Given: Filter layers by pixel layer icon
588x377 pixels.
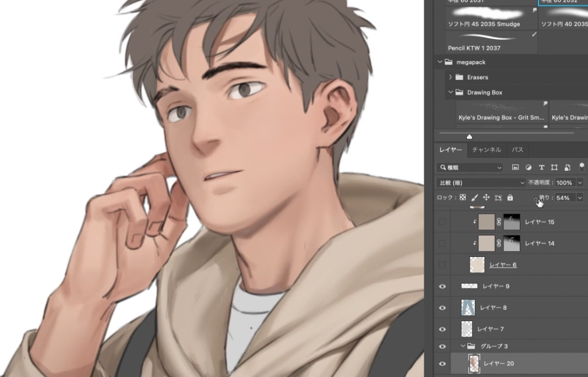Looking at the screenshot, I should (x=515, y=167).
